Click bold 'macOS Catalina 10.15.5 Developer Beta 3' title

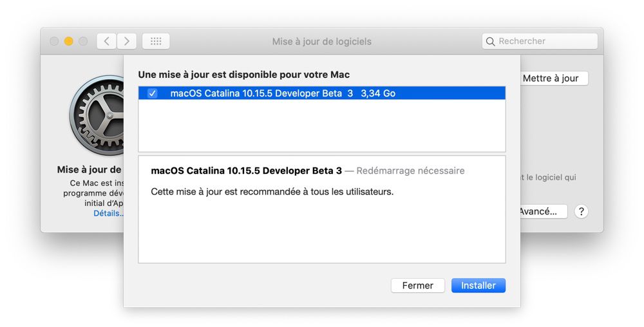(x=246, y=171)
